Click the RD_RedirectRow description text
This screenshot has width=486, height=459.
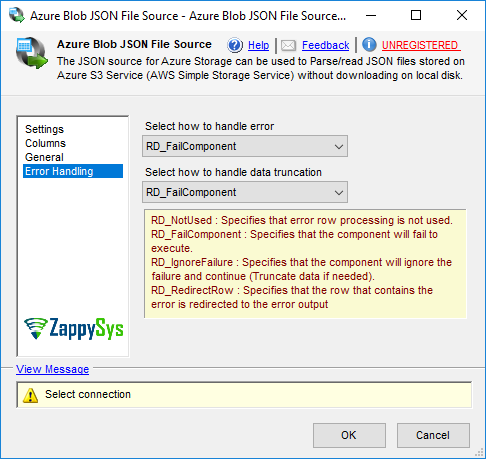tap(292, 297)
